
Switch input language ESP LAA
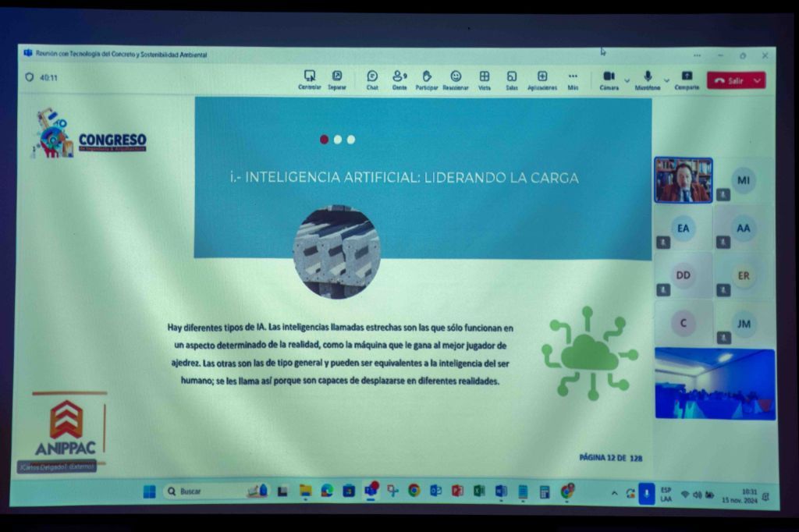point(666,495)
